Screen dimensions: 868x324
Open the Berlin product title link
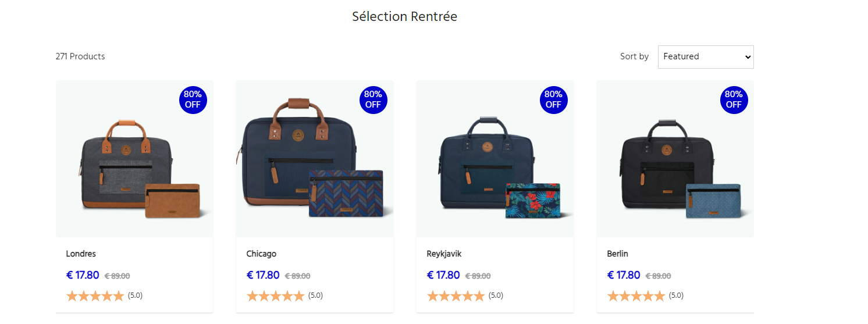click(x=617, y=254)
